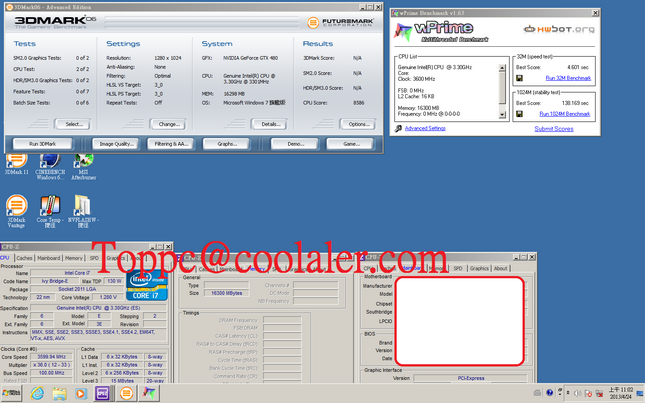Click the Submit Scores link
This screenshot has height=403, width=645.
[x=554, y=129]
